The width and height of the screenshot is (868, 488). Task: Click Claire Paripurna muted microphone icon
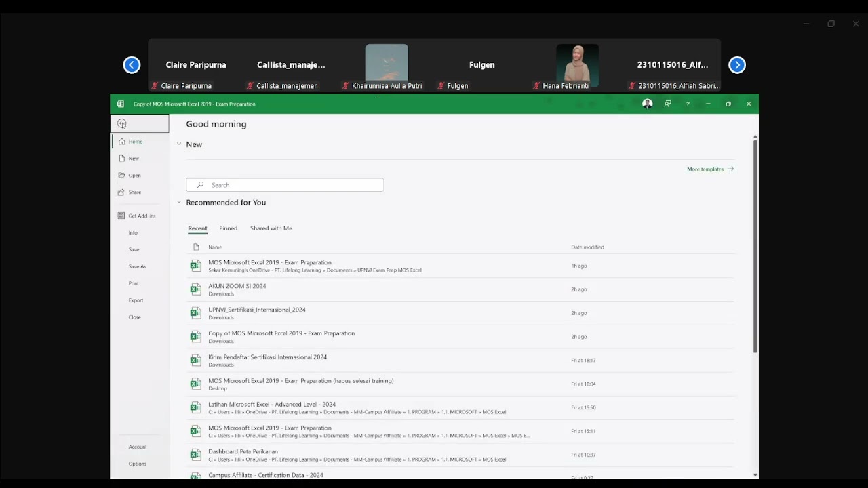click(x=155, y=86)
